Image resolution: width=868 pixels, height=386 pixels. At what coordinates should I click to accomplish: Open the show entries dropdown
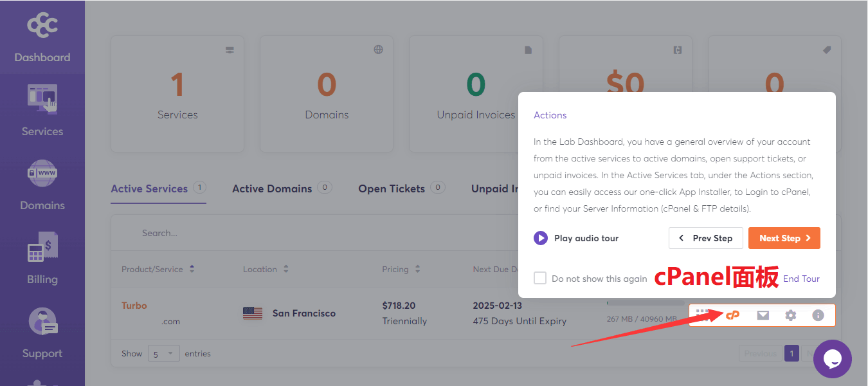coord(164,353)
